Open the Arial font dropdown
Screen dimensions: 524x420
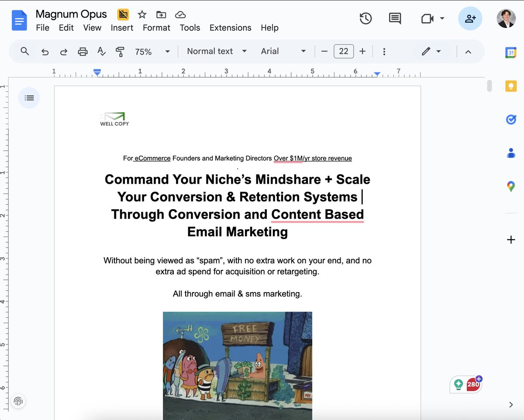tap(283, 52)
